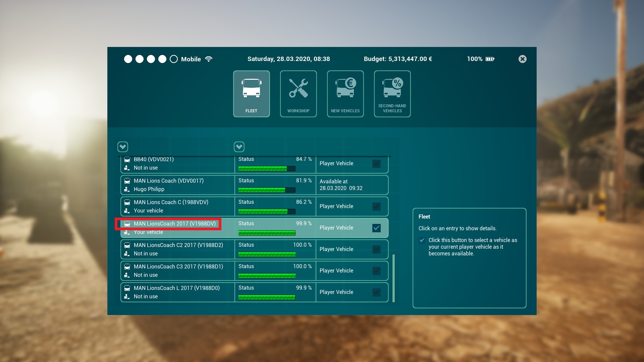Click the 84.7 % status bar of BB40
The height and width of the screenshot is (362, 644).
267,169
